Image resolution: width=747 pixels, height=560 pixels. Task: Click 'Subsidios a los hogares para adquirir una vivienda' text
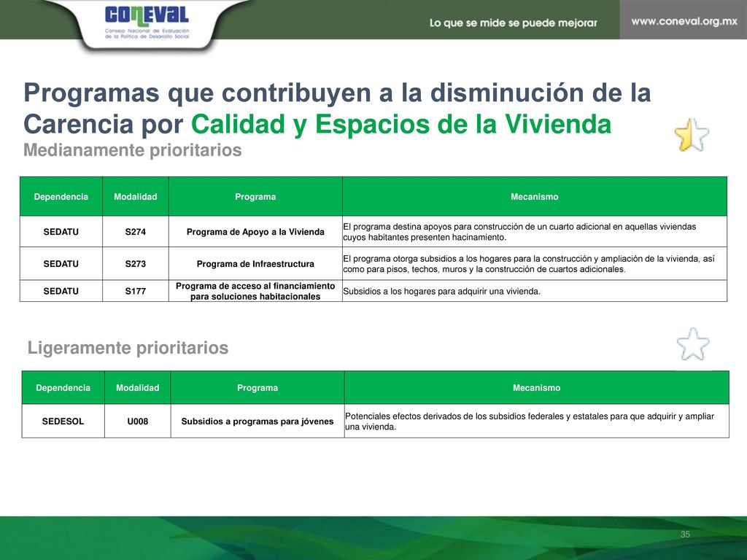click(x=441, y=292)
